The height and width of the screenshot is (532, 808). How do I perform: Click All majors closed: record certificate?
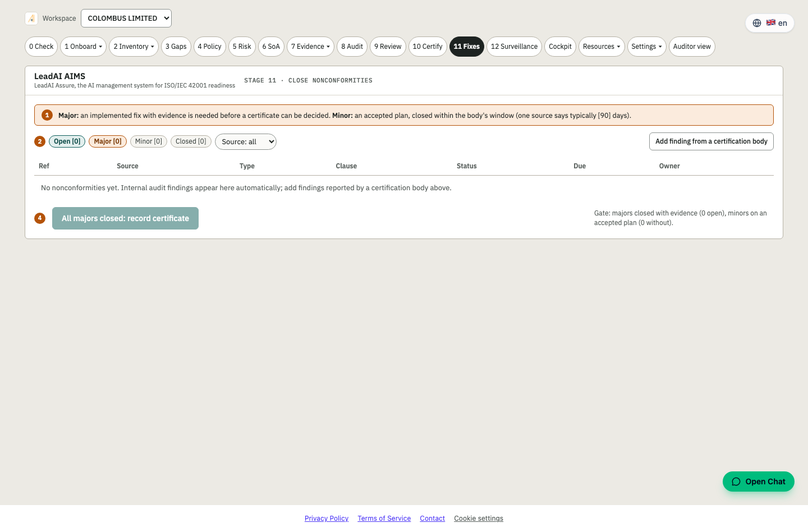(125, 218)
